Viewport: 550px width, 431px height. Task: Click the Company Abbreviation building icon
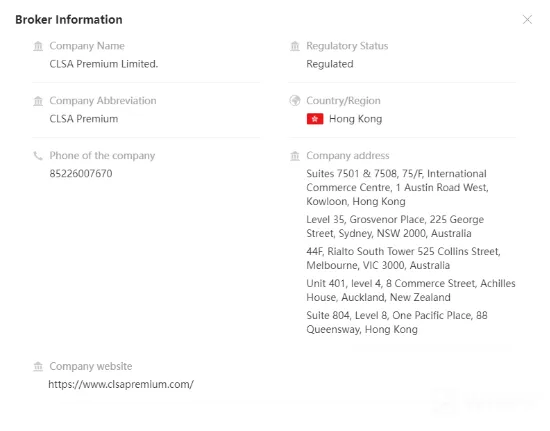coord(38,101)
